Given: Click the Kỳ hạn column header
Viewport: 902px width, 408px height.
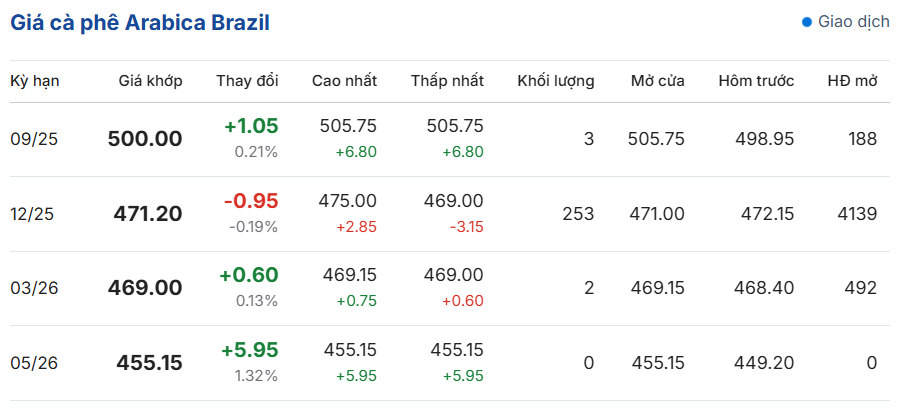Looking at the screenshot, I should 35,81.
